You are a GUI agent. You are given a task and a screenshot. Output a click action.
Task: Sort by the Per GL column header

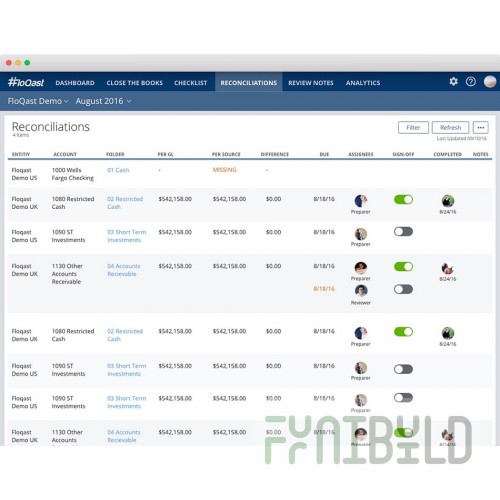(166, 154)
